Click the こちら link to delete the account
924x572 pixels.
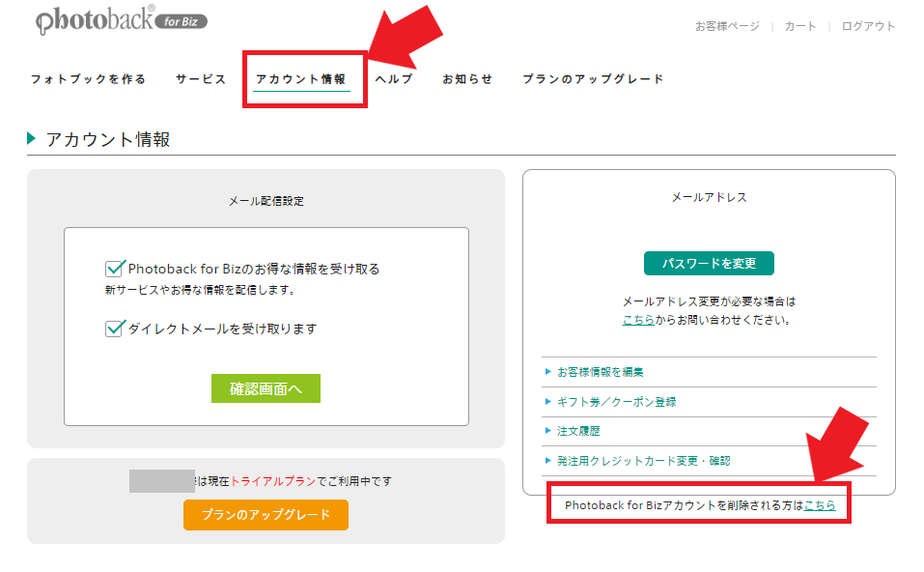(820, 505)
